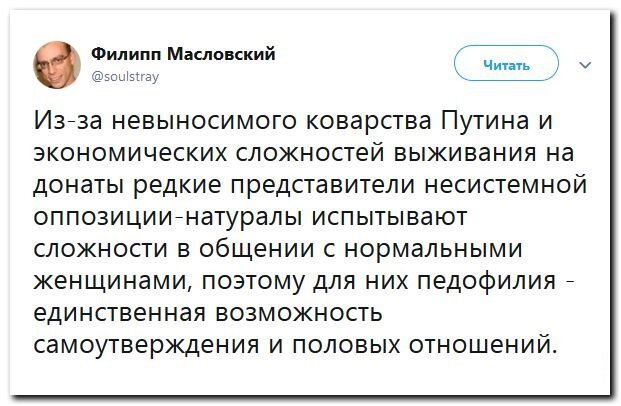Click the tweet line starting with 'Из-за невыносимого'
621x406 pixels.
coord(292,121)
